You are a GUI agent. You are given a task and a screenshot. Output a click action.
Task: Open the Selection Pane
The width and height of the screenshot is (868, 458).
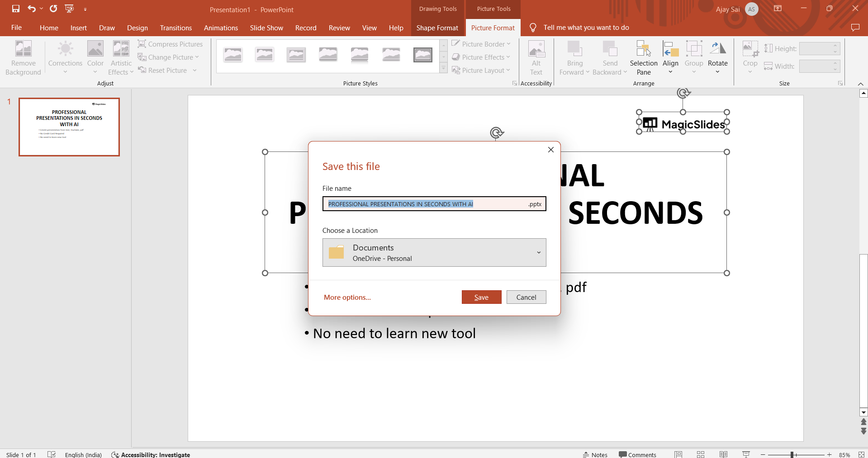[644, 58]
